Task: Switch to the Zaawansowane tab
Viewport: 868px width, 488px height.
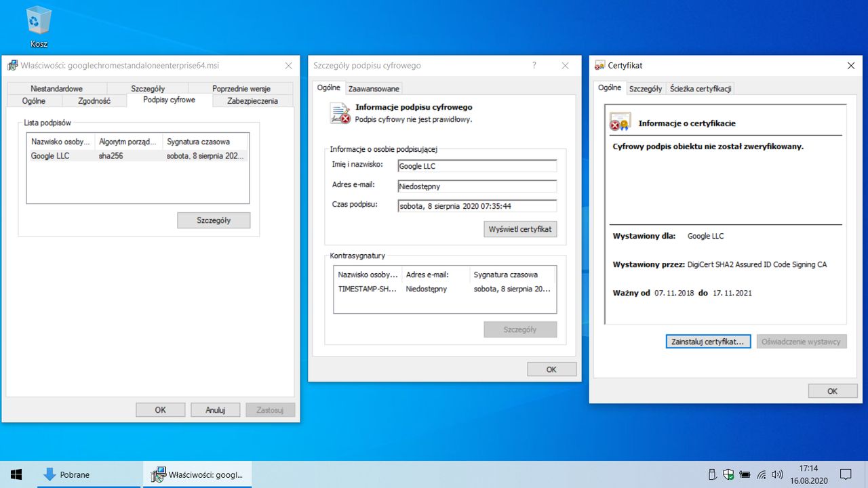Action: pyautogui.click(x=374, y=89)
